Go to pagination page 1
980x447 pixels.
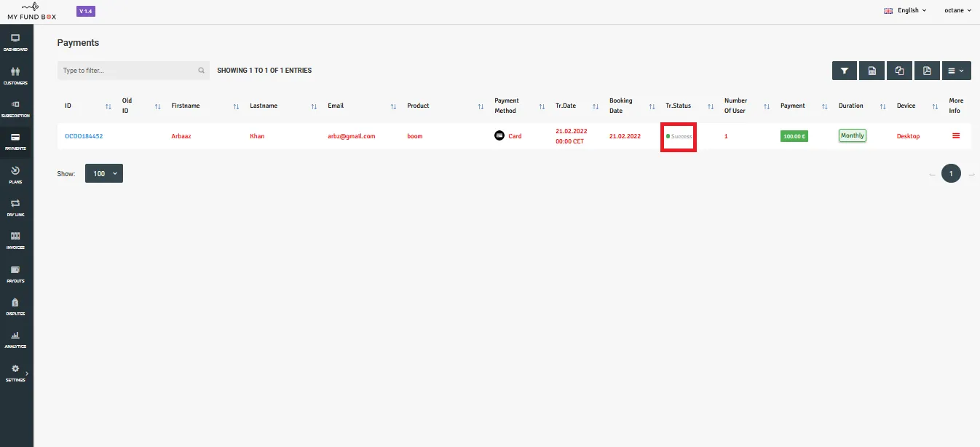coord(951,173)
